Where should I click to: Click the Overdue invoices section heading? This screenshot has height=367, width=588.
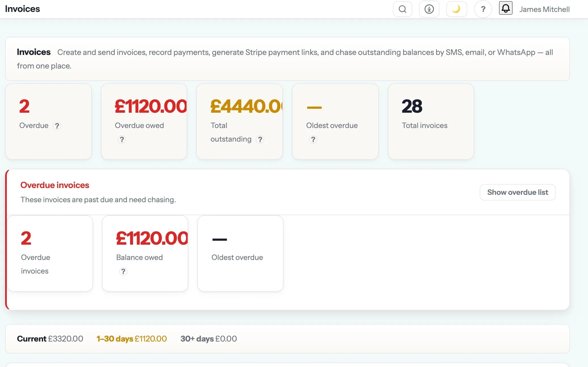click(x=55, y=185)
